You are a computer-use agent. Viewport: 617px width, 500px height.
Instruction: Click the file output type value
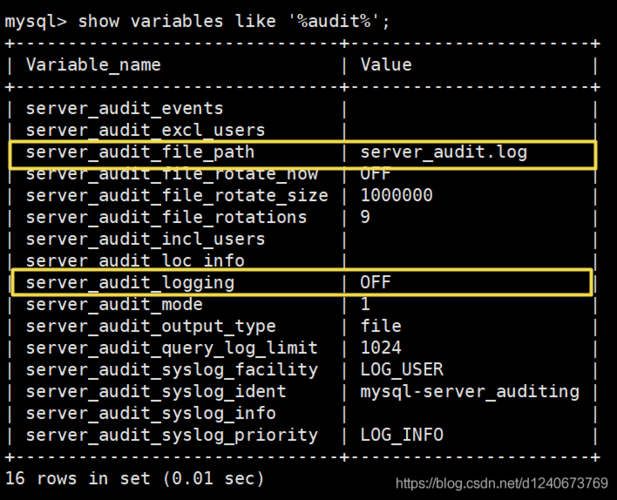[381, 326]
